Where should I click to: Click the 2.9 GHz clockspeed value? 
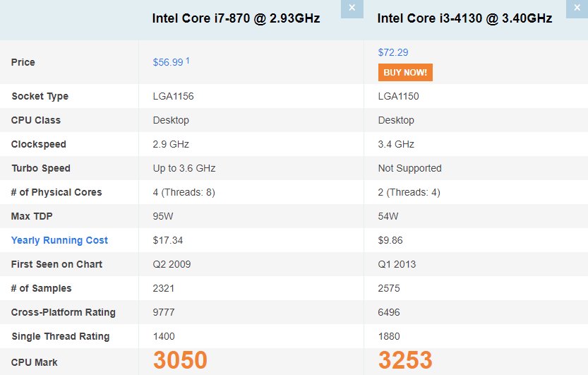171,144
